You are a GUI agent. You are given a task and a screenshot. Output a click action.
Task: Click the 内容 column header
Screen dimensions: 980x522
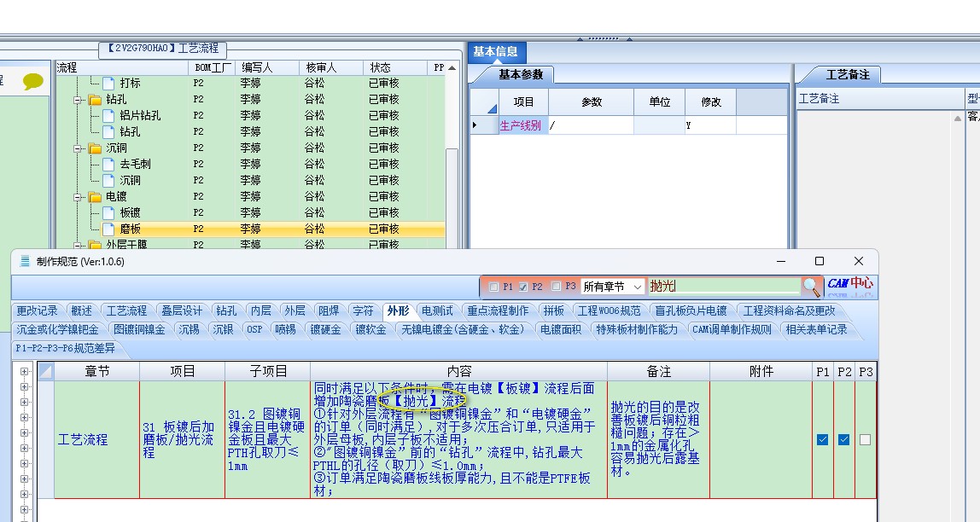pos(458,372)
